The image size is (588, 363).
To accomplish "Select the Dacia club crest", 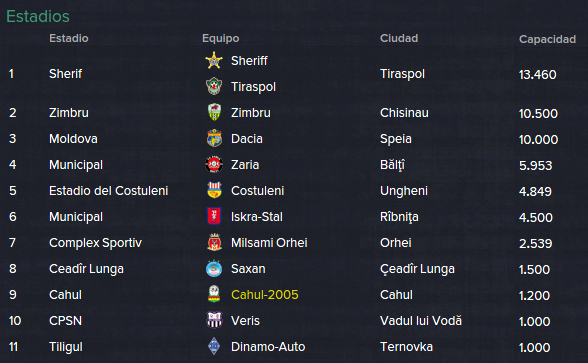I will click(214, 138).
